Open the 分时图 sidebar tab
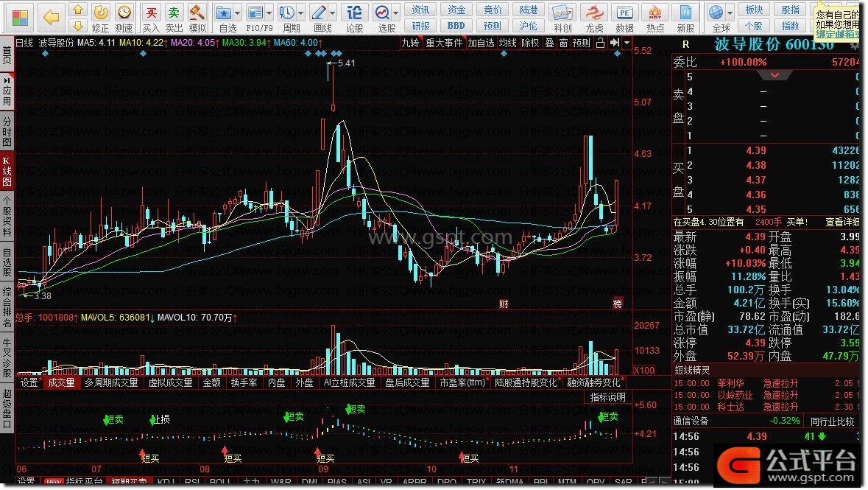The image size is (868, 490). (x=7, y=131)
